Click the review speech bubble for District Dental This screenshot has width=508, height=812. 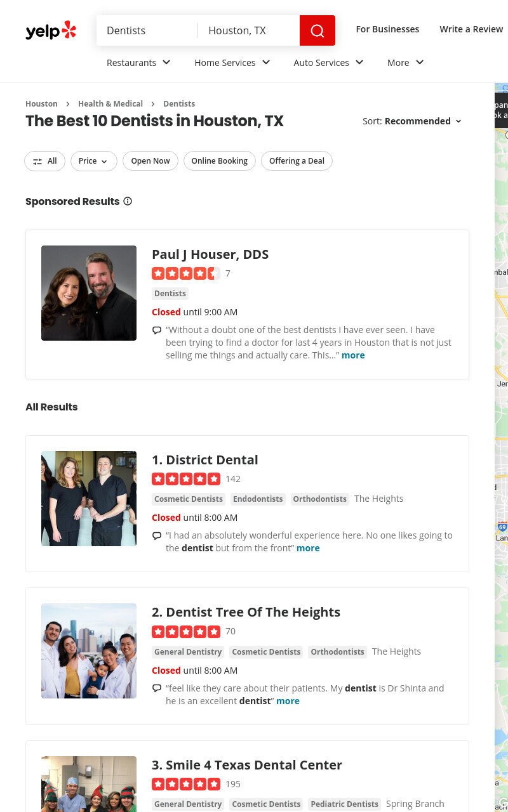pos(157,535)
